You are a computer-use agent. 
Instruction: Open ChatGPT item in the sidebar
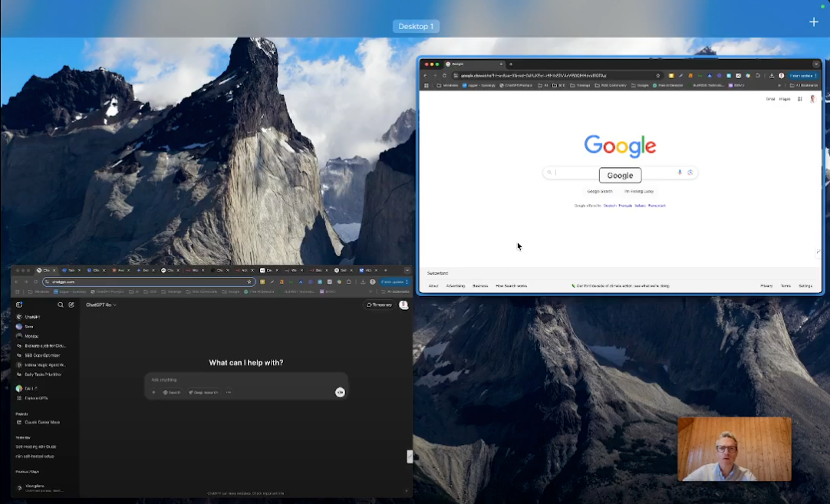(x=28, y=317)
